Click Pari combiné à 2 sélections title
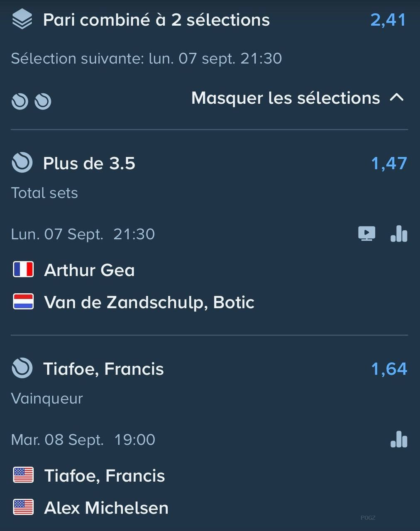Image resolution: width=420 pixels, height=531 pixels. (156, 20)
